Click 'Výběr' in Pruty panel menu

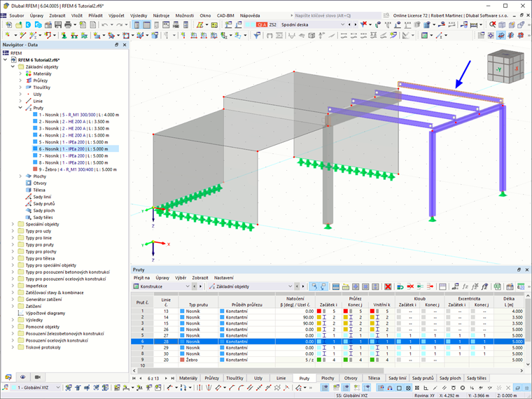181,278
